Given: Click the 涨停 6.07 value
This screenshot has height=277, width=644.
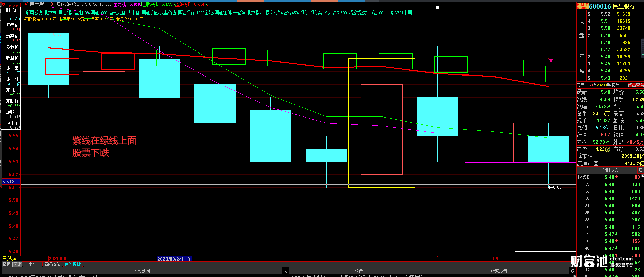Looking at the screenshot, I should click(605, 135).
